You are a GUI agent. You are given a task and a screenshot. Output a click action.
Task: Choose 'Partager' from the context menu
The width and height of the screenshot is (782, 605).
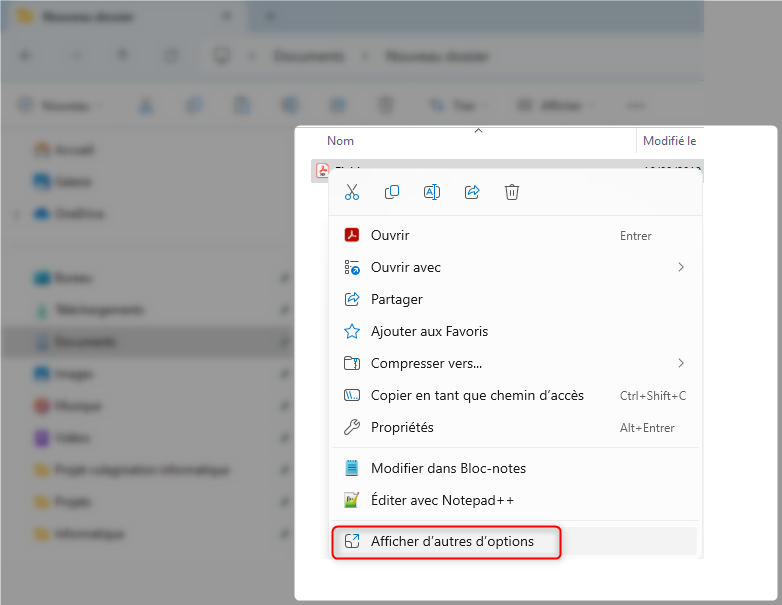(x=396, y=299)
